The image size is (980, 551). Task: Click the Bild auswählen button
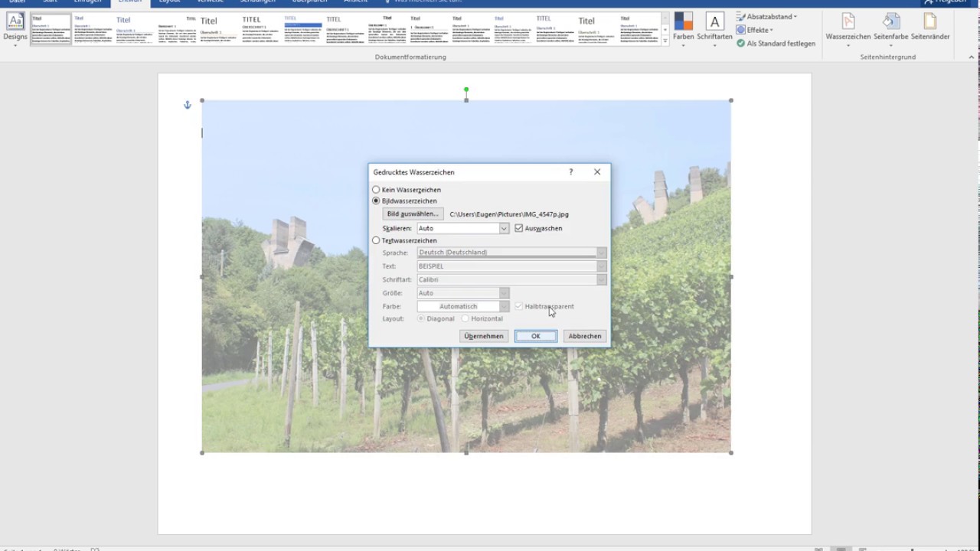(x=413, y=214)
